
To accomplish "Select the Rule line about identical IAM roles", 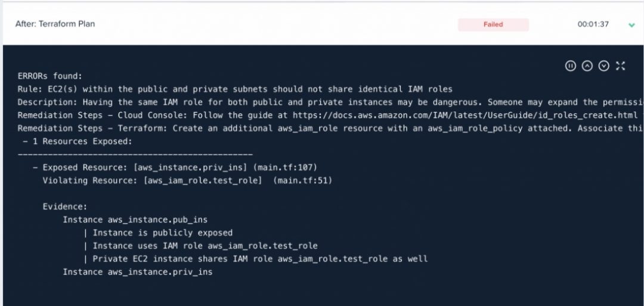I will [x=235, y=89].
